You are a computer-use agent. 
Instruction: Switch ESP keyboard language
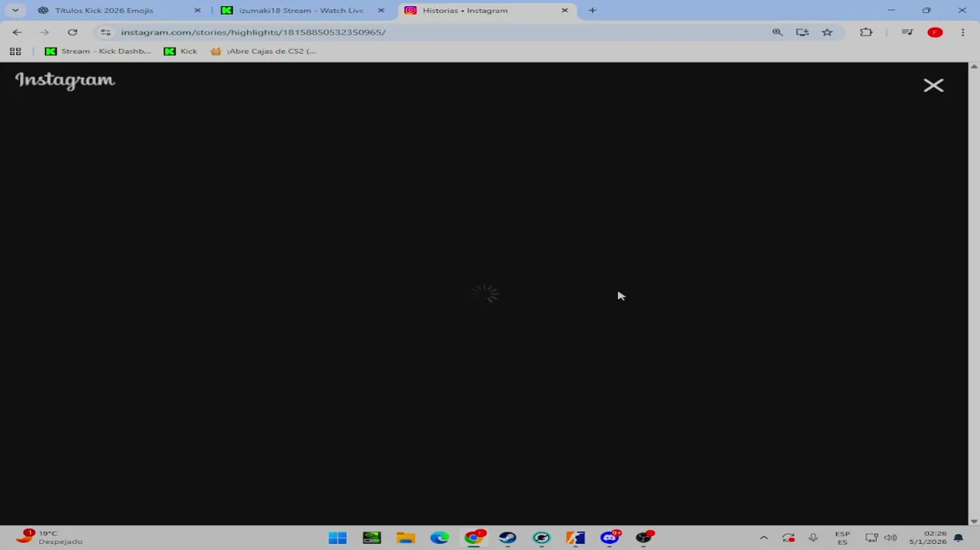click(x=843, y=538)
